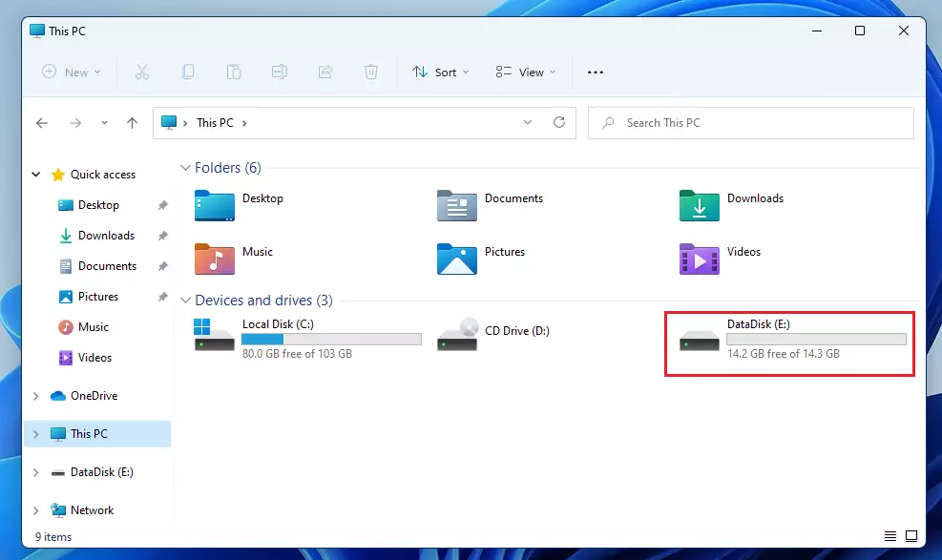Viewport: 942px width, 560px height.
Task: Switch to large icons view in status bar
Action: (x=911, y=536)
